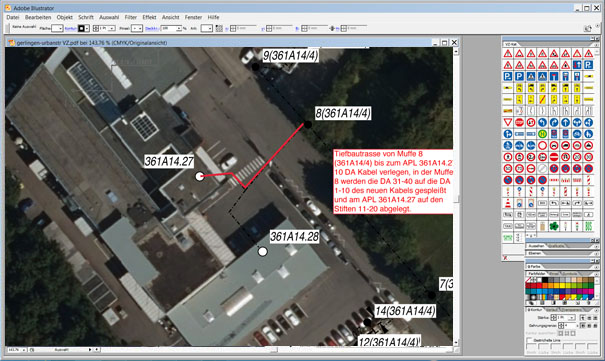Select the priority-over-oncoming-traffic arrows sign

577,65
